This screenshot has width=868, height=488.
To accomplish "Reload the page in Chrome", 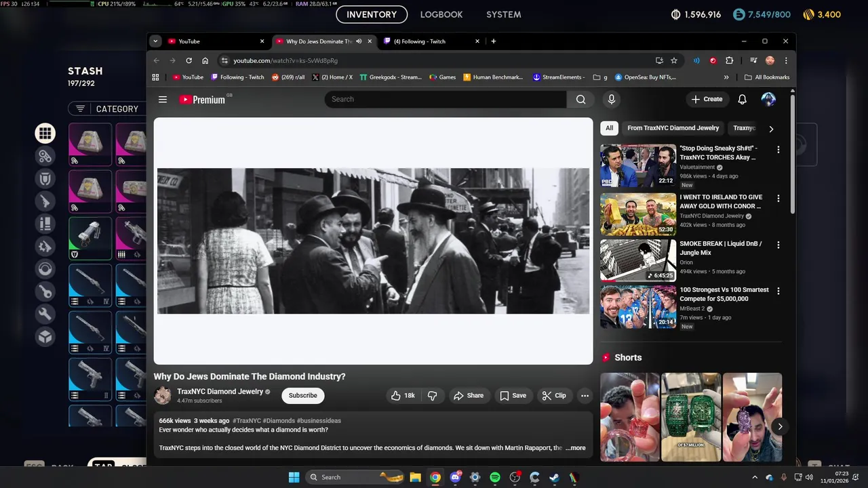I will [x=189, y=60].
